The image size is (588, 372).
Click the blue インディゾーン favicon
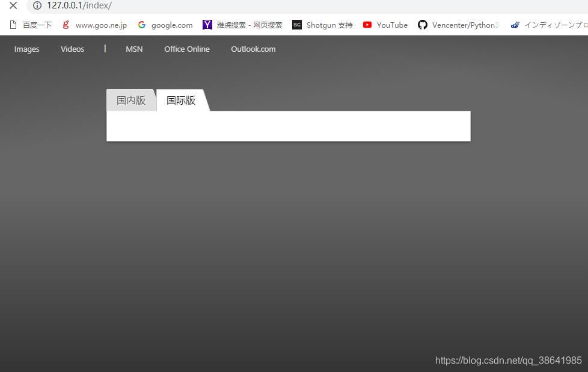tap(515, 25)
